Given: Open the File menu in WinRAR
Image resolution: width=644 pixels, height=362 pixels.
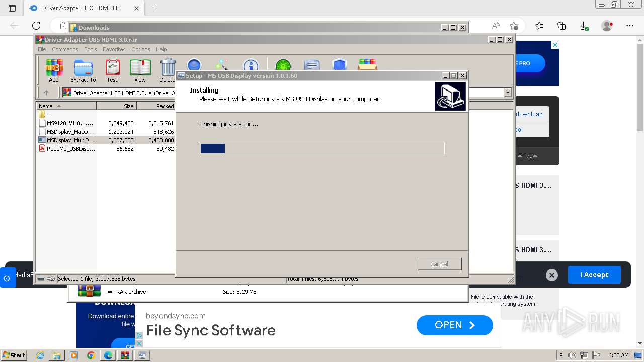Looking at the screenshot, I should click(42, 49).
